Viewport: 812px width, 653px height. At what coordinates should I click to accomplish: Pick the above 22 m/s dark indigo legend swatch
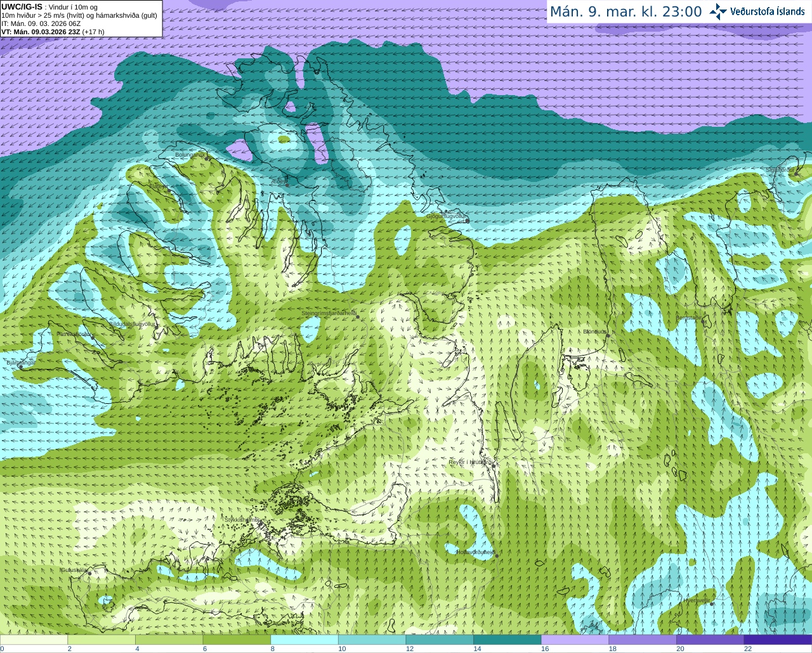tap(778, 640)
